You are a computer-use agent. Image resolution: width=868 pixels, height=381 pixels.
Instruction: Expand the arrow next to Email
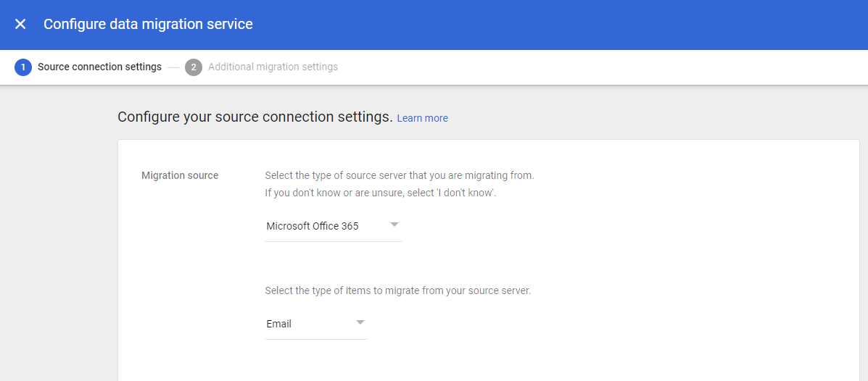(x=360, y=322)
